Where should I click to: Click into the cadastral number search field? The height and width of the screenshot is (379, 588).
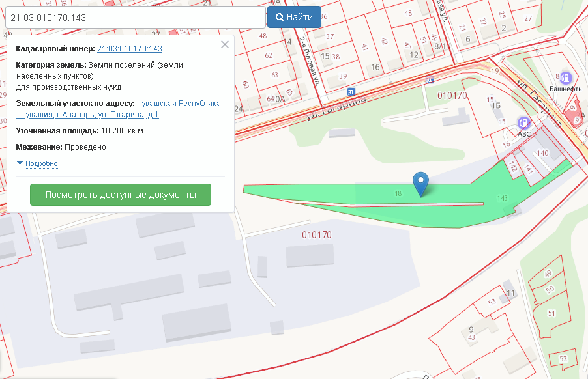click(x=136, y=18)
